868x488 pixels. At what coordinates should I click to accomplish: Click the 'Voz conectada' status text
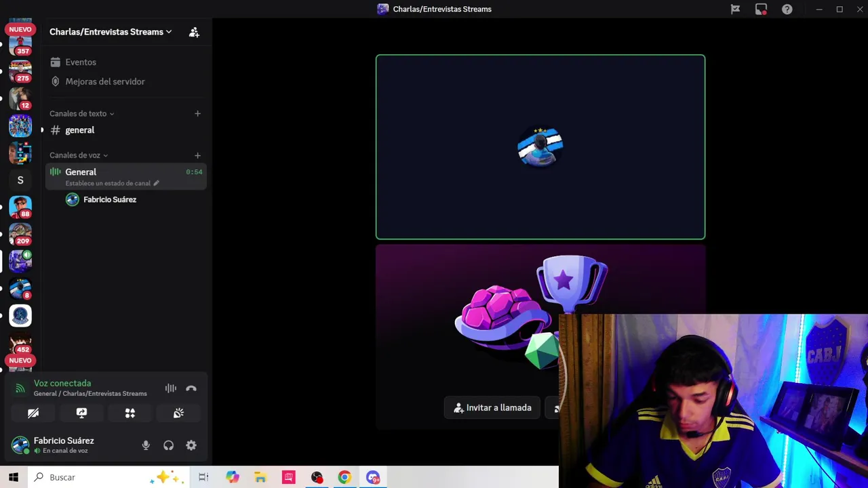[x=62, y=383]
